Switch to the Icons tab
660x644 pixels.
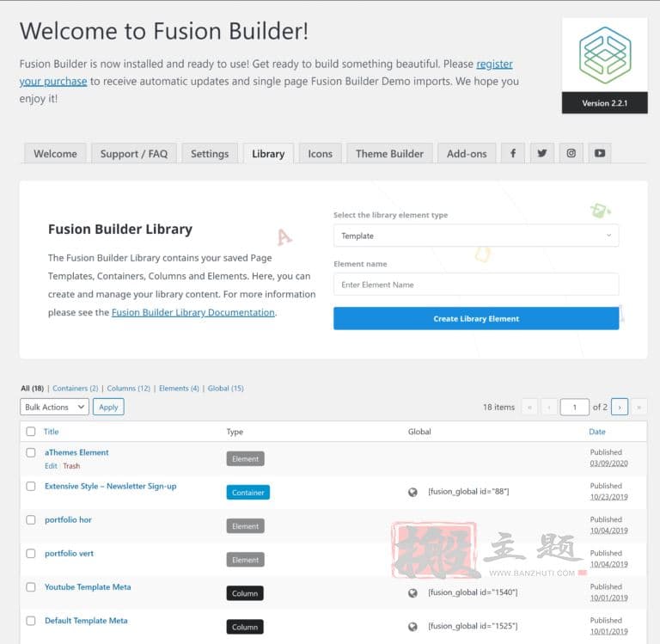[x=320, y=154]
